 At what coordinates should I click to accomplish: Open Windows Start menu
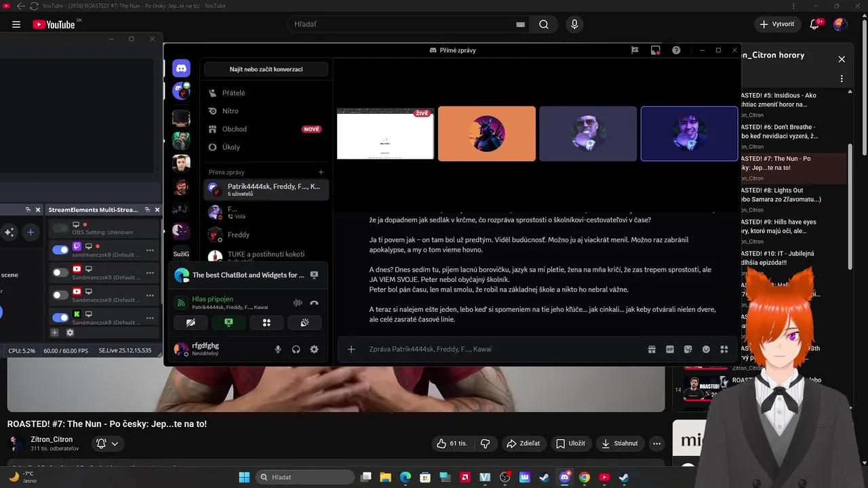(244, 477)
